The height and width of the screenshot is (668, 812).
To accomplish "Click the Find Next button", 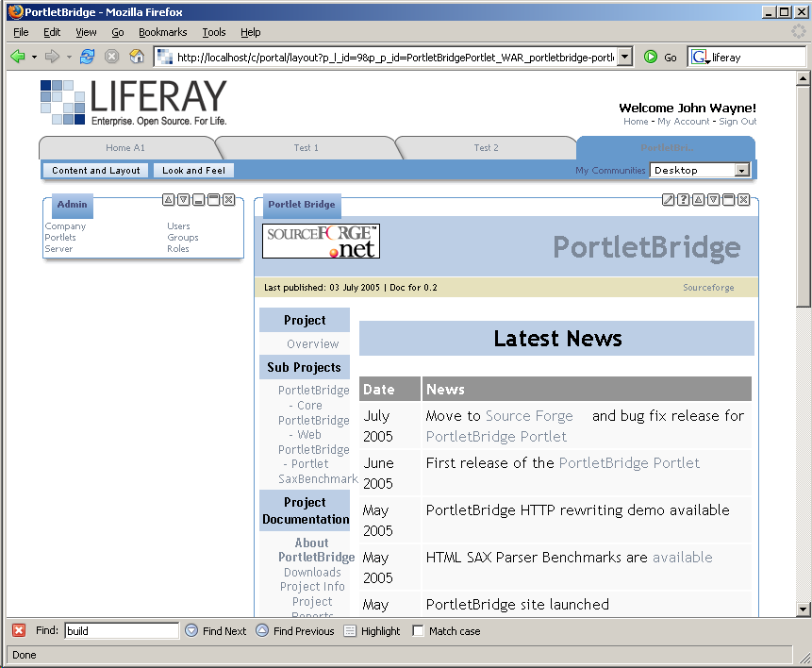I will [216, 631].
